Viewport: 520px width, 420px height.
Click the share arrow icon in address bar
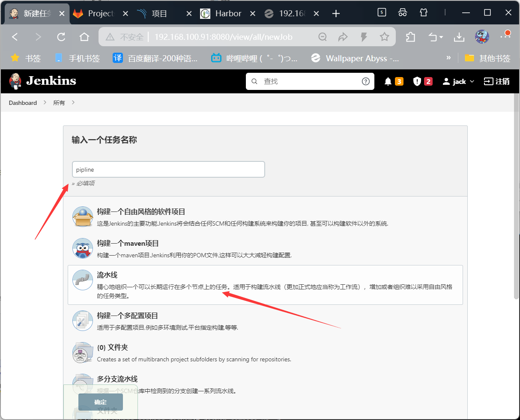(x=343, y=37)
